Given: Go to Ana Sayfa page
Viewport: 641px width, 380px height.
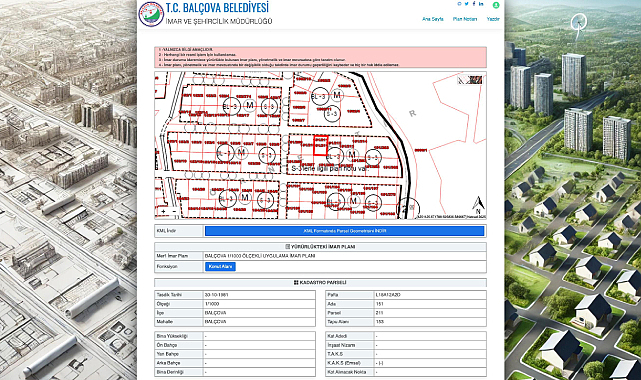Looking at the screenshot, I should (x=433, y=19).
